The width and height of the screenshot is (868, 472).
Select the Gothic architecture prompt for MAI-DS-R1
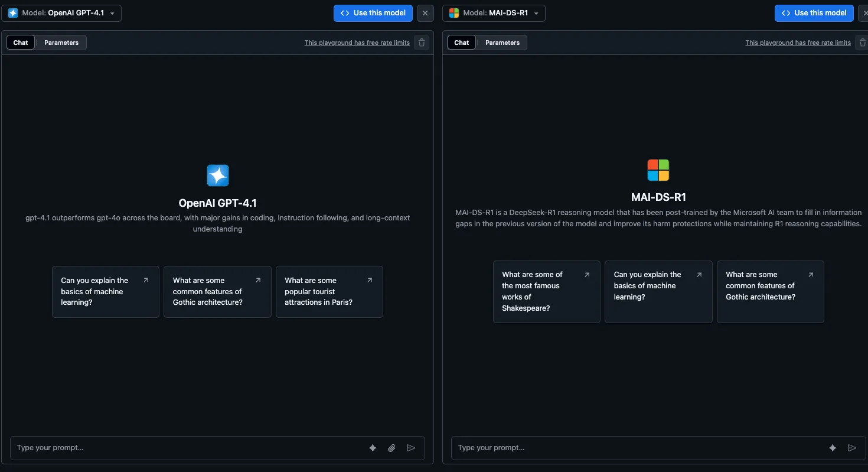[770, 292]
